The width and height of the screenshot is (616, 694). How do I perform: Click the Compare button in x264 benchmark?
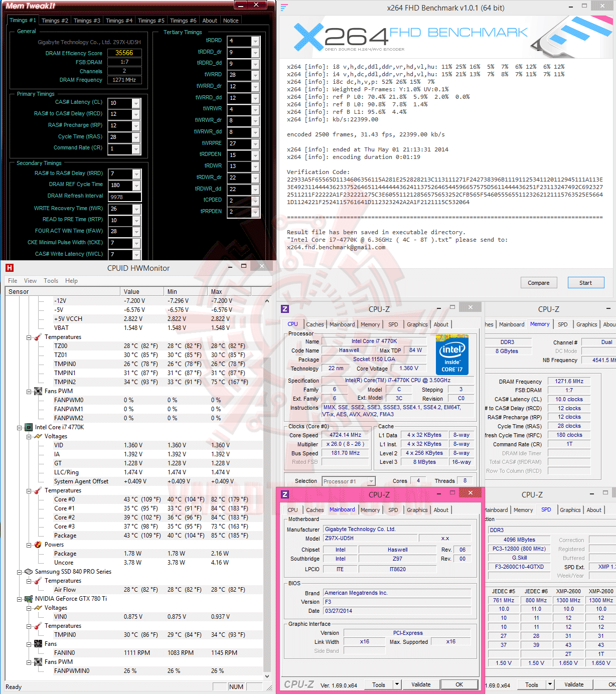click(x=539, y=283)
